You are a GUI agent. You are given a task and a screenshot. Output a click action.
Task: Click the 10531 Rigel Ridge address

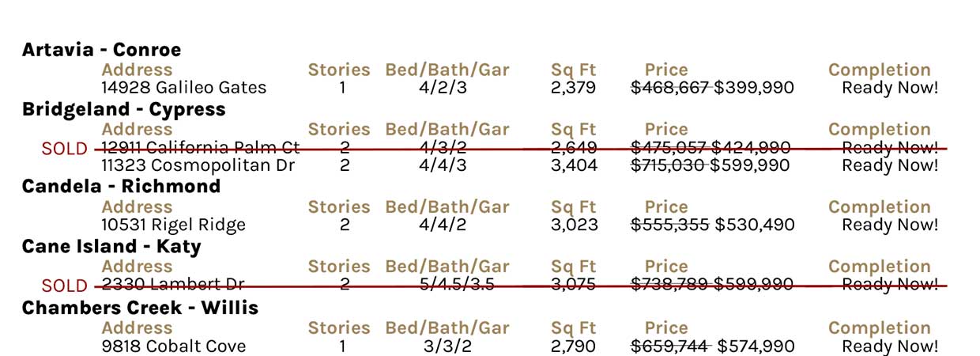pyautogui.click(x=174, y=225)
